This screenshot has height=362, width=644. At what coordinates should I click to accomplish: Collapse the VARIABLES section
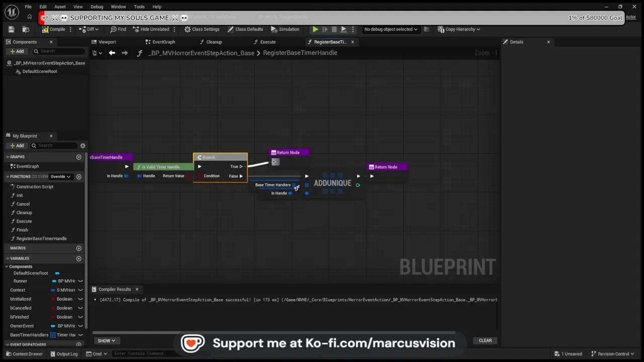click(x=8, y=258)
